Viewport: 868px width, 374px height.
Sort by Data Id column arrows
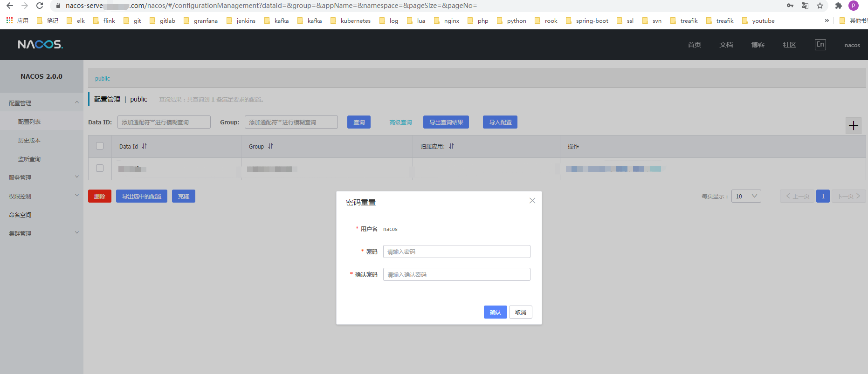[145, 146]
